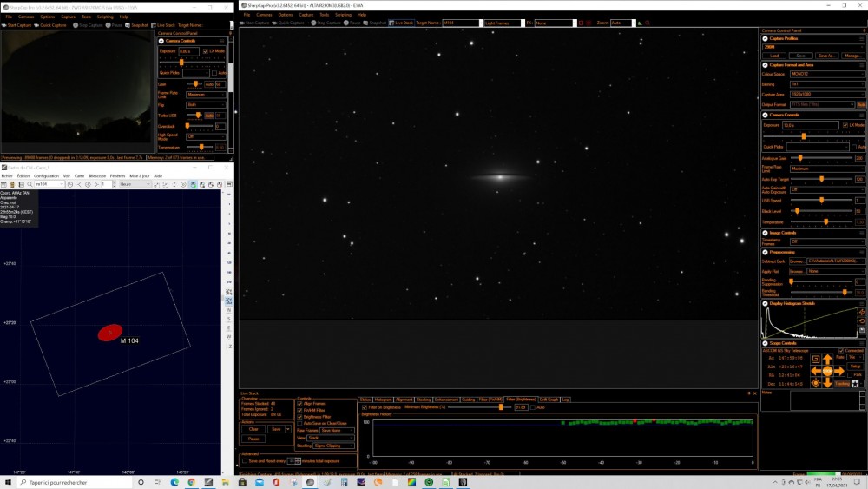This screenshot has height=489, width=868.
Task: Click Live Stack in the ZWO SharpCap window
Action: [x=163, y=25]
